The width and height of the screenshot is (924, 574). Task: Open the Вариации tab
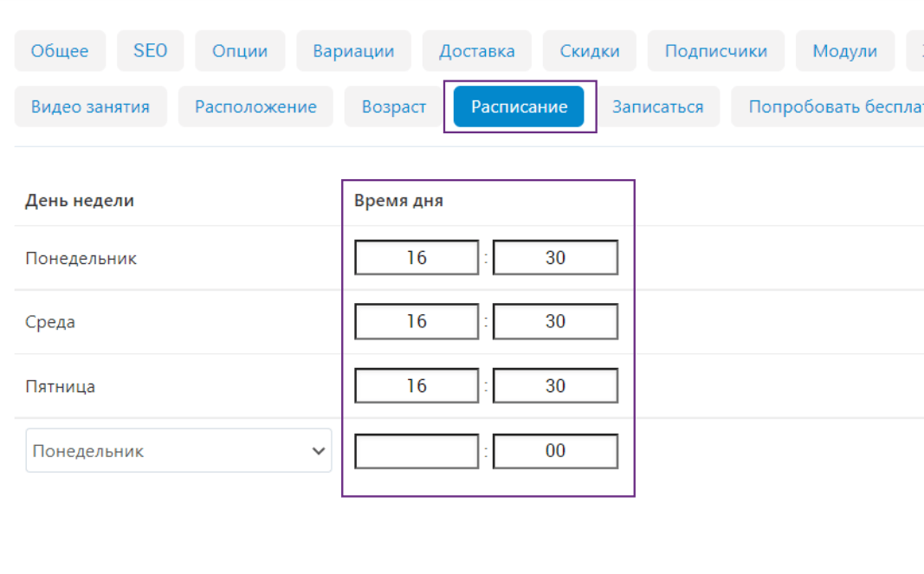point(353,51)
